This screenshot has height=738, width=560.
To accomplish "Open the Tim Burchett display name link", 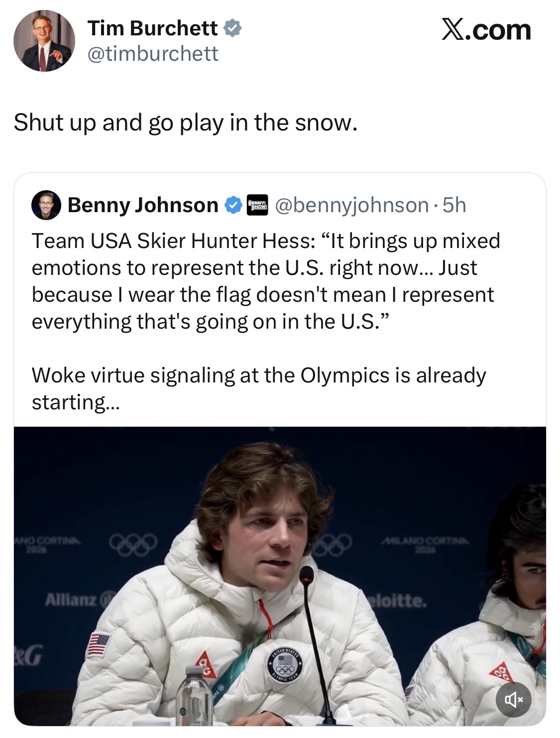I will [152, 28].
